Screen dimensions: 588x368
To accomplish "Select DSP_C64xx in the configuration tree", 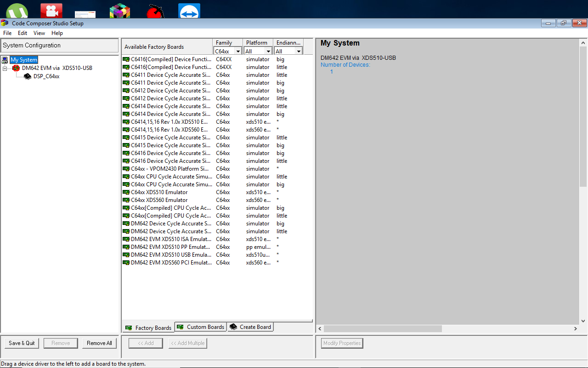I will [x=46, y=76].
